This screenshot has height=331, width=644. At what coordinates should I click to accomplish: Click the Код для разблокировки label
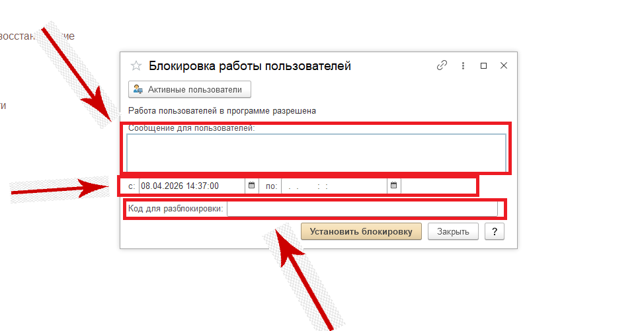tap(176, 209)
